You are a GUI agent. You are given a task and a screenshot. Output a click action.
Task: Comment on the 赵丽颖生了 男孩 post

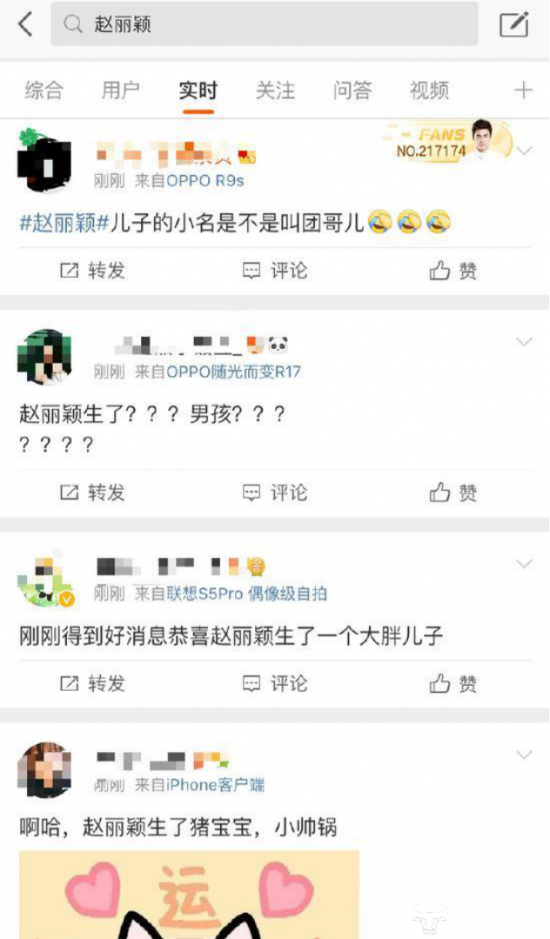[275, 493]
